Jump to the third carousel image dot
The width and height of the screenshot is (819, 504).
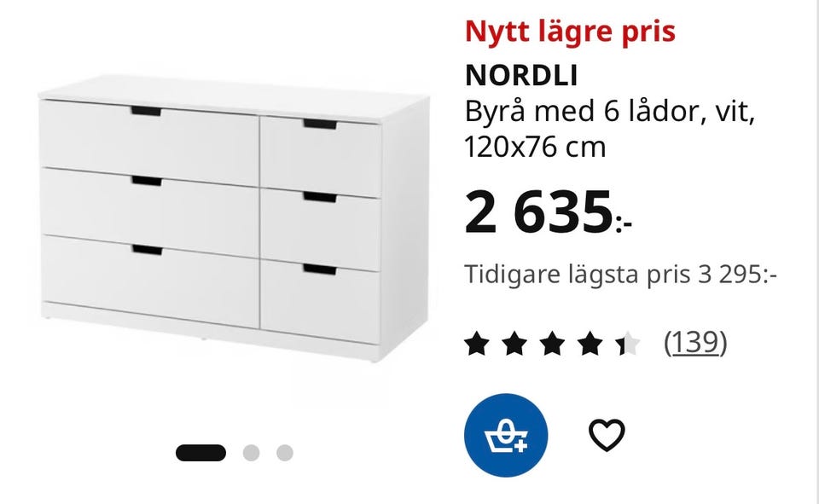click(285, 452)
